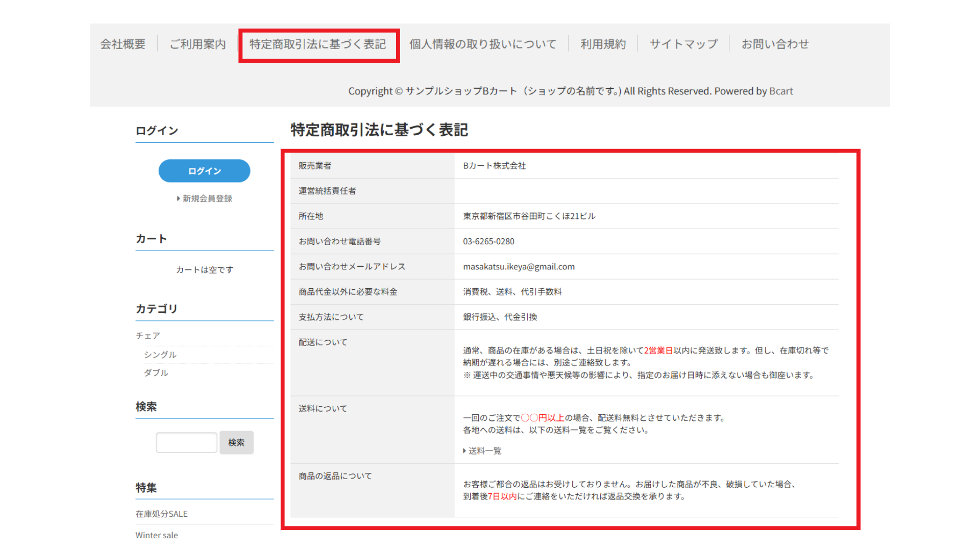
Task: Go to the 利用規約 page
Action: coord(603,44)
